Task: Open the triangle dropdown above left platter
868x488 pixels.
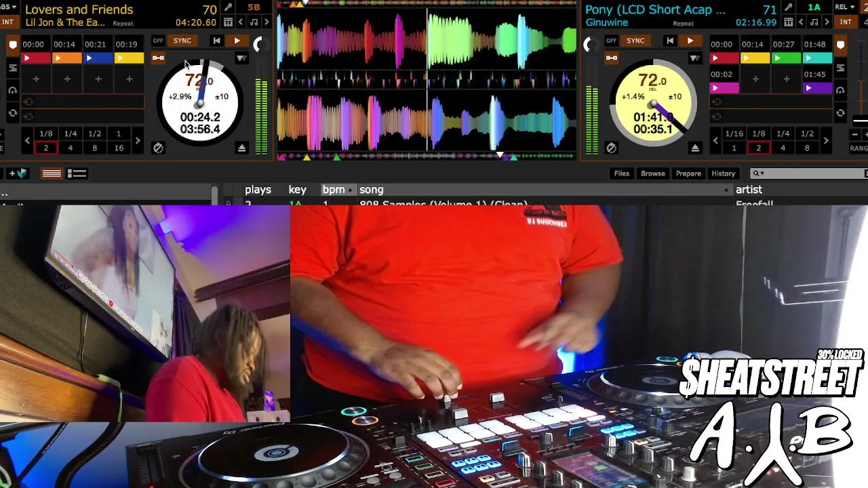Action: pyautogui.click(x=241, y=59)
